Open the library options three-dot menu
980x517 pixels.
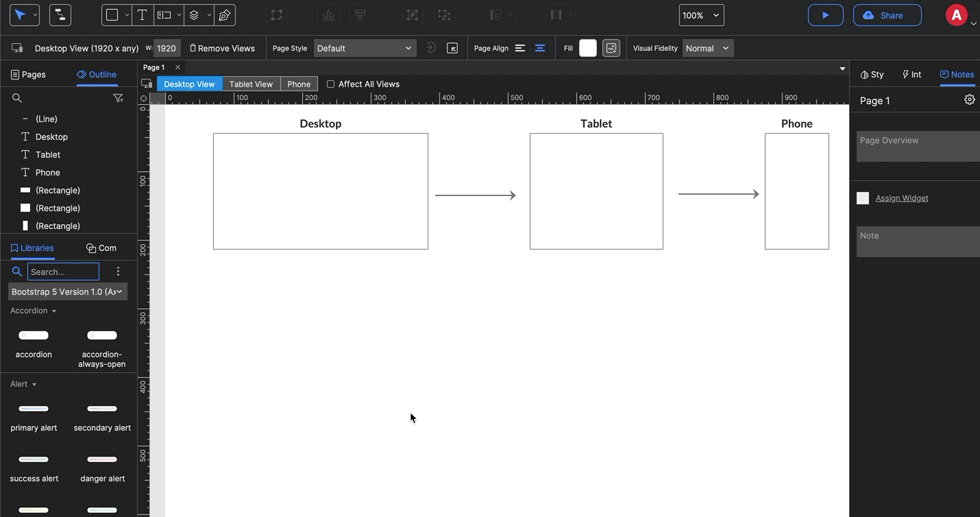click(x=118, y=272)
